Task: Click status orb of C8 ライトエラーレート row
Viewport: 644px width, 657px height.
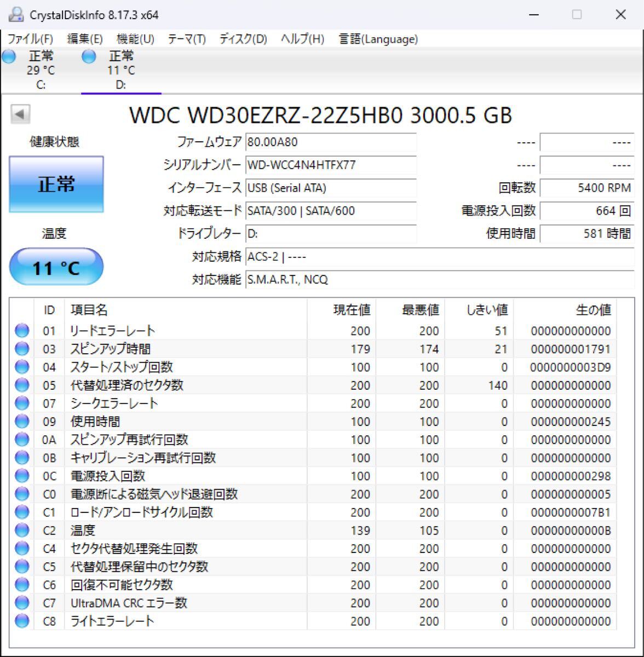Action: pyautogui.click(x=22, y=621)
